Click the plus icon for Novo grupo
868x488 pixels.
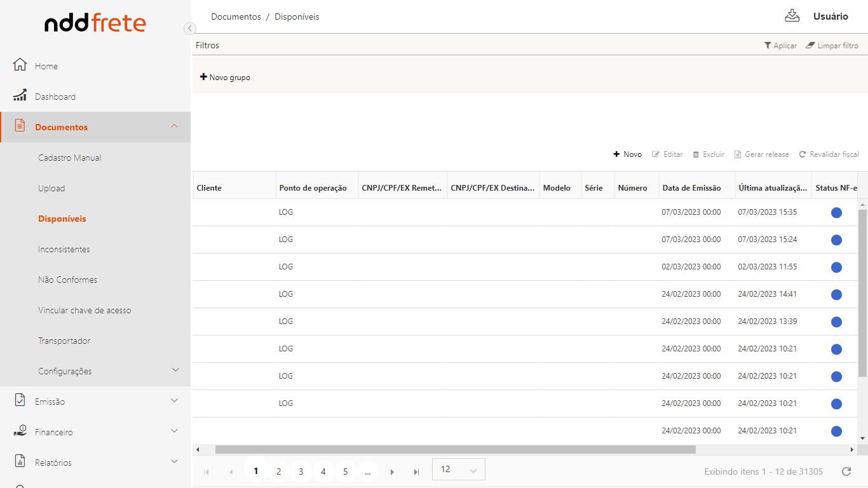click(203, 77)
